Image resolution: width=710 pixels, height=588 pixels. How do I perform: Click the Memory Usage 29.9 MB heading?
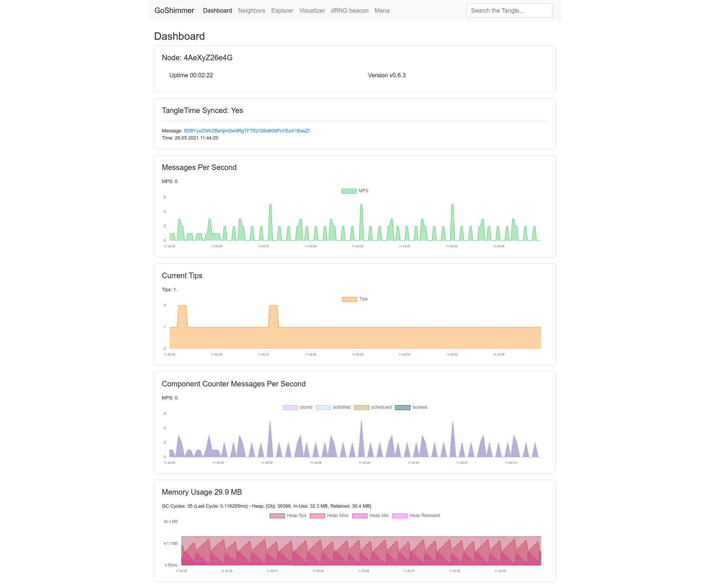pyautogui.click(x=202, y=492)
